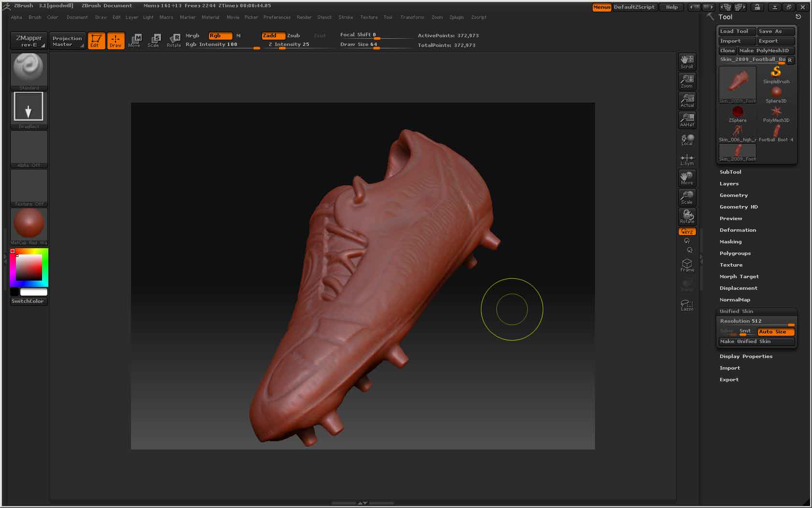The height and width of the screenshot is (508, 812).
Task: Select the white secondary color swatch
Action: [x=33, y=292]
